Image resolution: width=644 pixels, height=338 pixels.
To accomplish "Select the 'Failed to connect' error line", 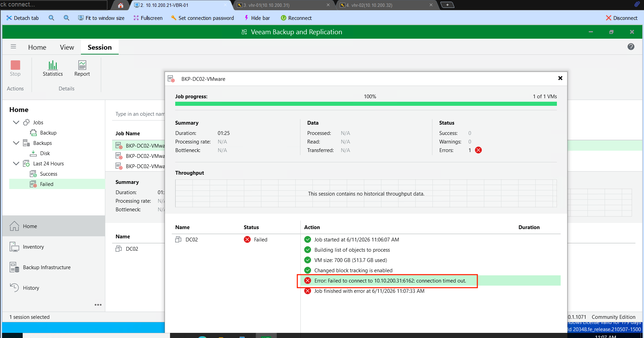I will click(431, 280).
